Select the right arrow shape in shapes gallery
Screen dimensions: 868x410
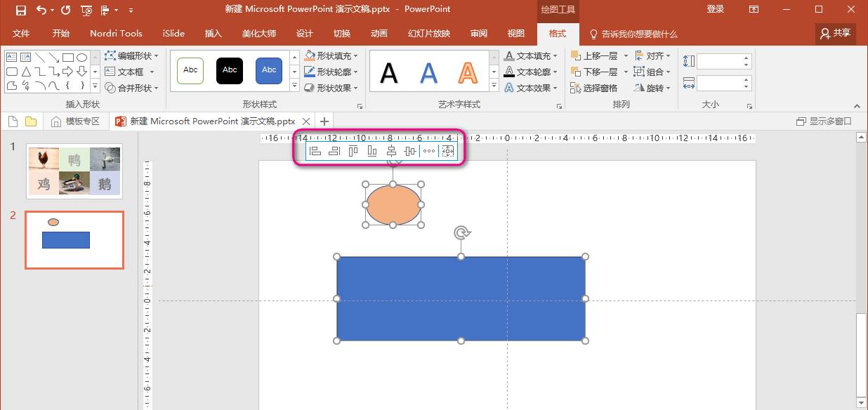[x=68, y=72]
